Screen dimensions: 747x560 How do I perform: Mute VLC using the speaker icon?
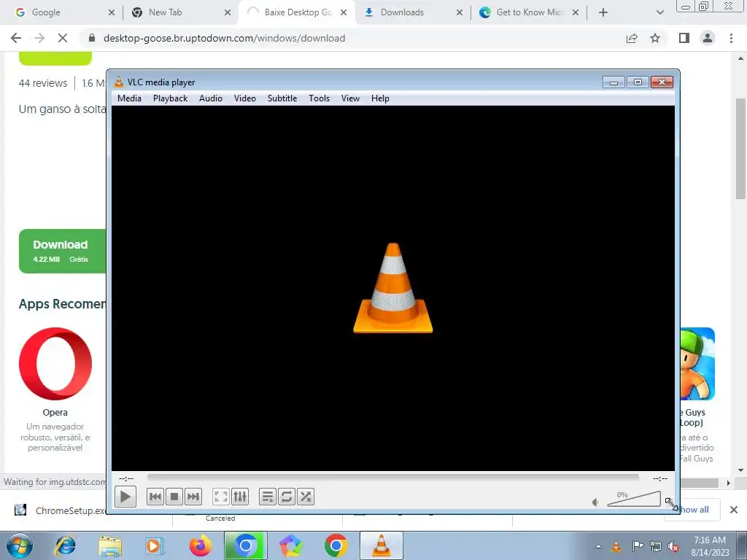pos(595,502)
